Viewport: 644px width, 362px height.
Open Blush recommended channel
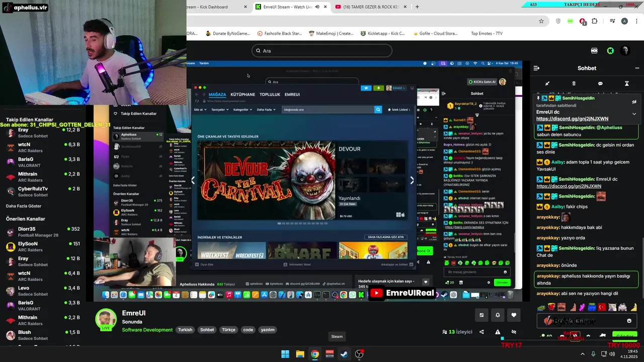tap(43, 335)
